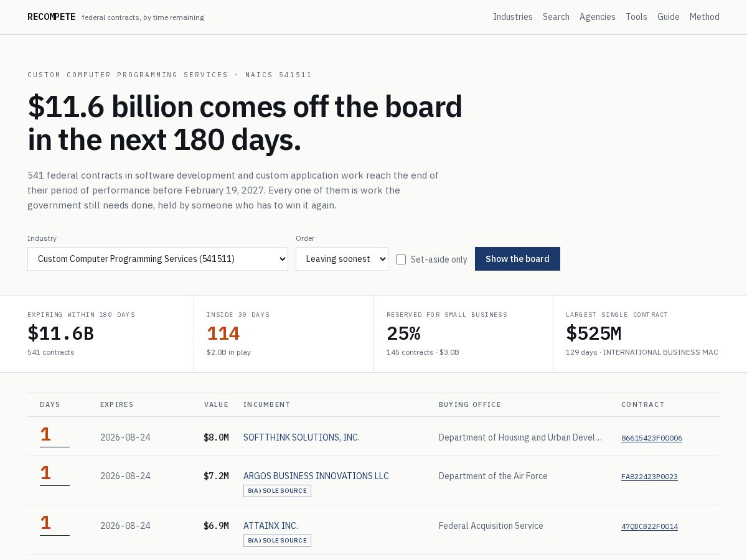Click the "$2.0B in play" text
This screenshot has width=747, height=560.
[x=228, y=352]
